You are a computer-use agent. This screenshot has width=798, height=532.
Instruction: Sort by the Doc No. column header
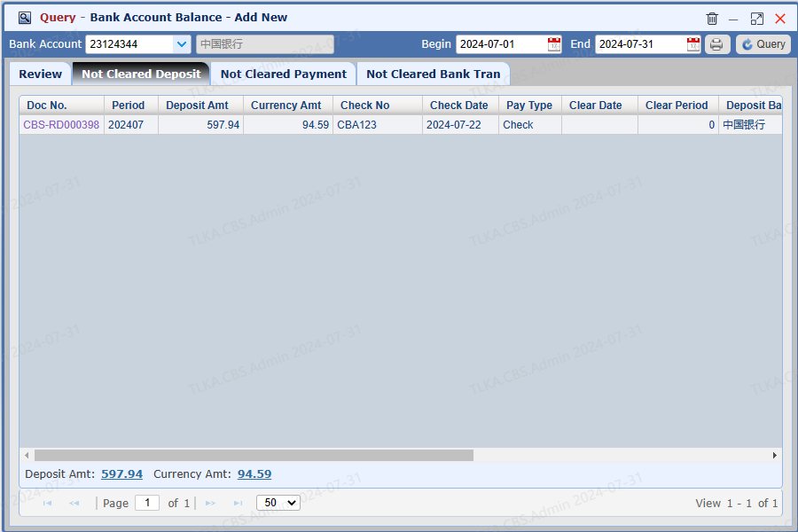(61, 106)
